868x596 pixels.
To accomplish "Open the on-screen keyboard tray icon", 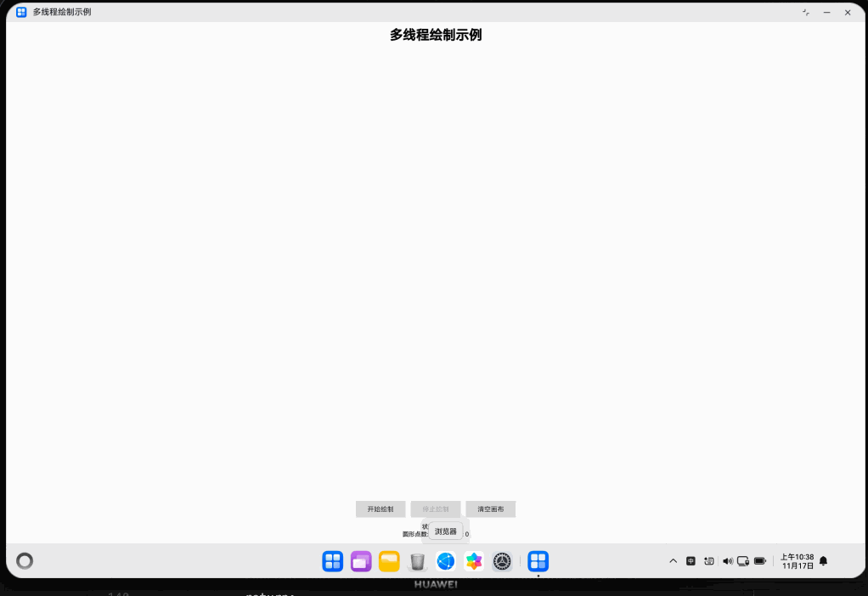I will [708, 561].
